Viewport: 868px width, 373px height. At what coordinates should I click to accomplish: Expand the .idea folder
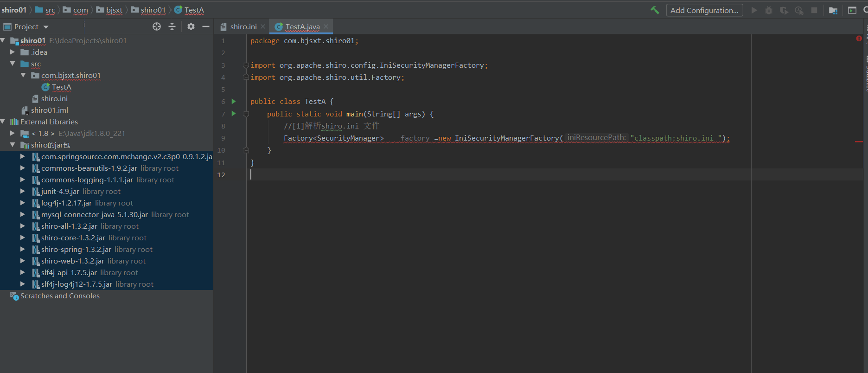click(13, 52)
